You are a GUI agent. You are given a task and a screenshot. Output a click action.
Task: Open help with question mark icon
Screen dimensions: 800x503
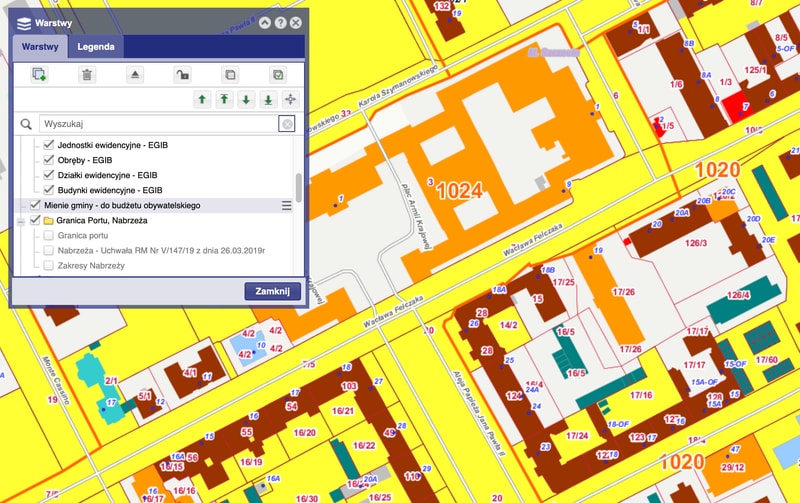pos(281,21)
